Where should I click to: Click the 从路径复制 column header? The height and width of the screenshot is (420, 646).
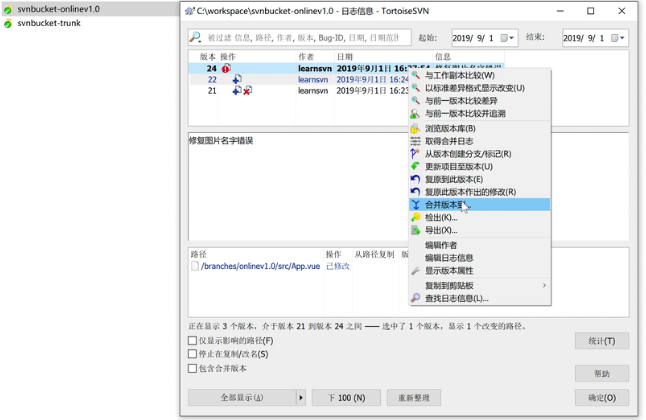(374, 254)
